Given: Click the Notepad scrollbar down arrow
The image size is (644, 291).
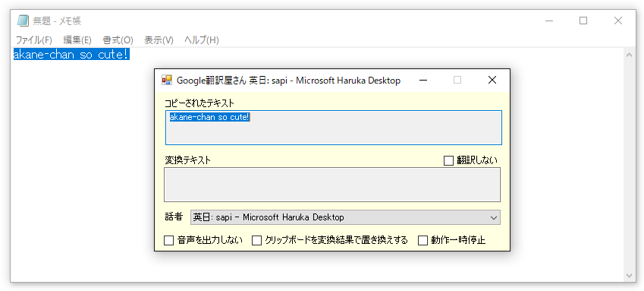Looking at the screenshot, I should coord(629,275).
